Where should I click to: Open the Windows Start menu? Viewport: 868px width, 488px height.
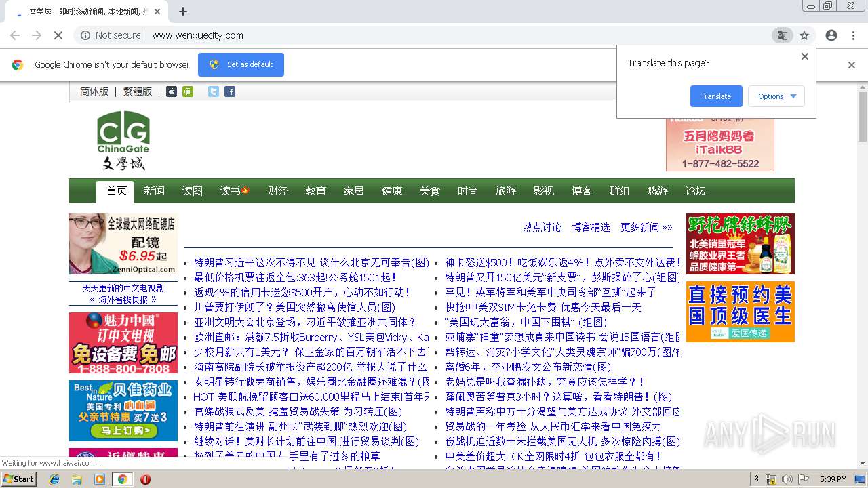[x=18, y=479]
